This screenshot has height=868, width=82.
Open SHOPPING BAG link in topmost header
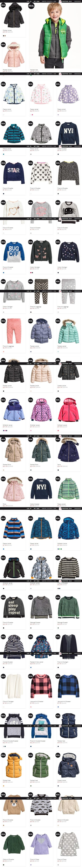66,1
